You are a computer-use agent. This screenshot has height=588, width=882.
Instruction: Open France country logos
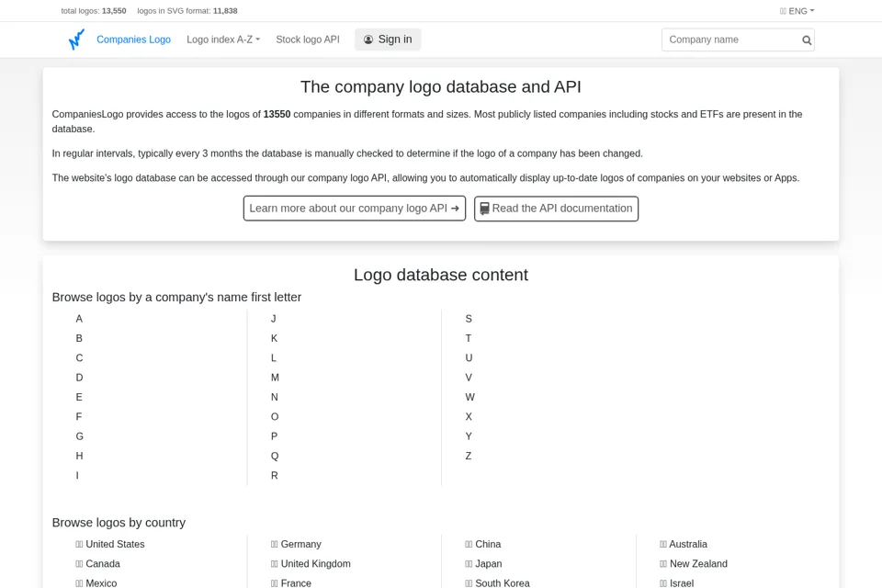[x=291, y=582]
